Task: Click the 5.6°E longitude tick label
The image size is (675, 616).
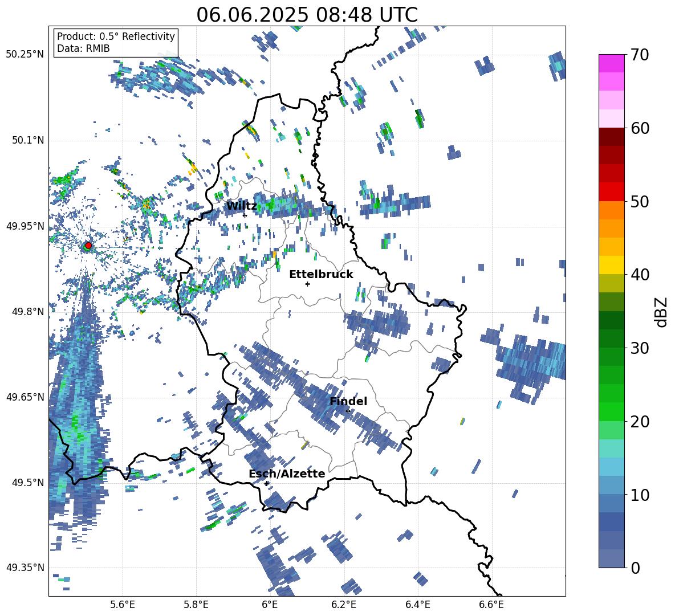Action: pyautogui.click(x=123, y=605)
